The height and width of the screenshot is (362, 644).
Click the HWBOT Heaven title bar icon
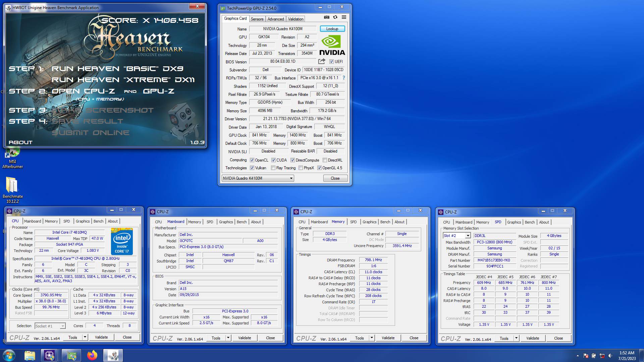[x=8, y=7]
